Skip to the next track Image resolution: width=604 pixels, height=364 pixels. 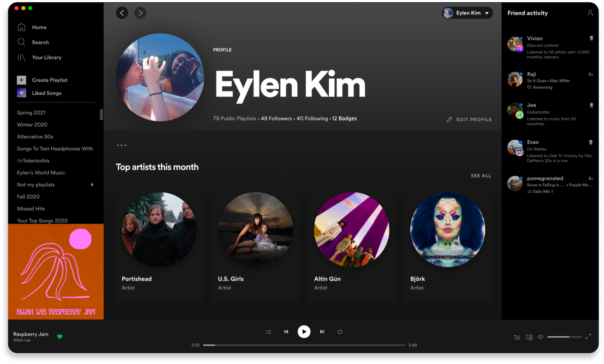[322, 332]
